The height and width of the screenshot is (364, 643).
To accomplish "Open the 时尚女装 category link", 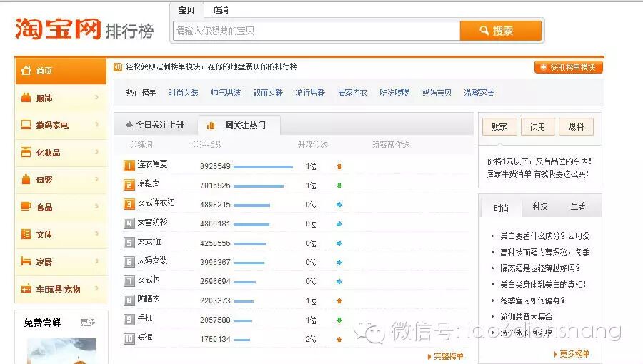I will pos(184,93).
